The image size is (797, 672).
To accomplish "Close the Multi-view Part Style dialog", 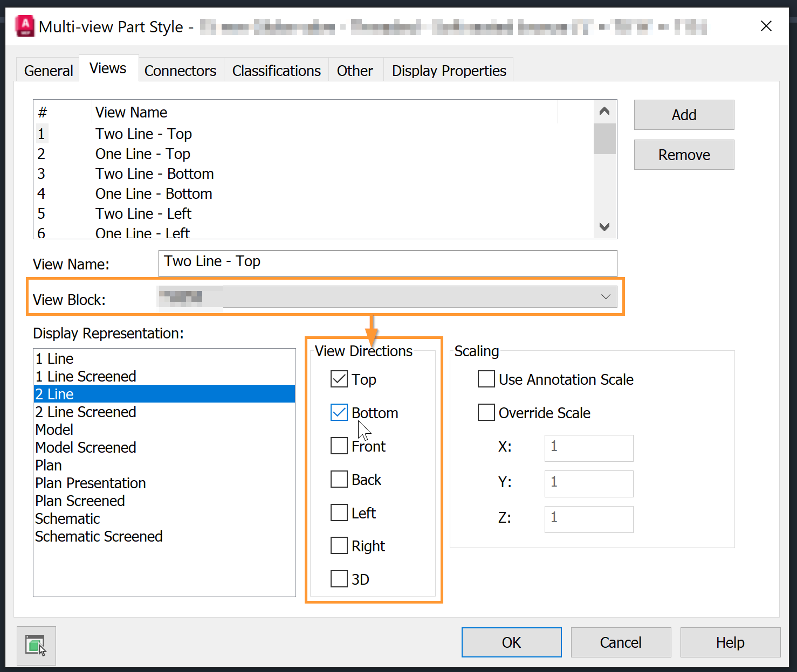I will coord(766,26).
